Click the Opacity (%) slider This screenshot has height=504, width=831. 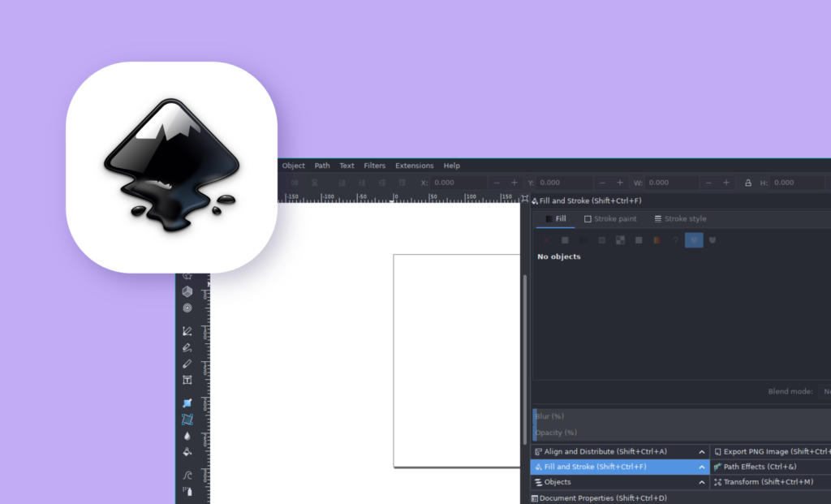(x=682, y=433)
